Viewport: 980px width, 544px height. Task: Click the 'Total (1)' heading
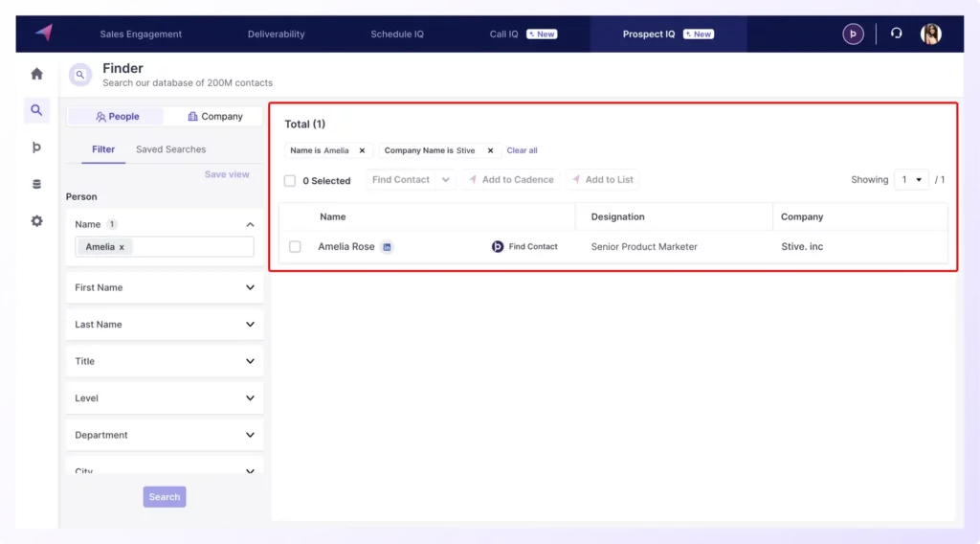pos(305,125)
